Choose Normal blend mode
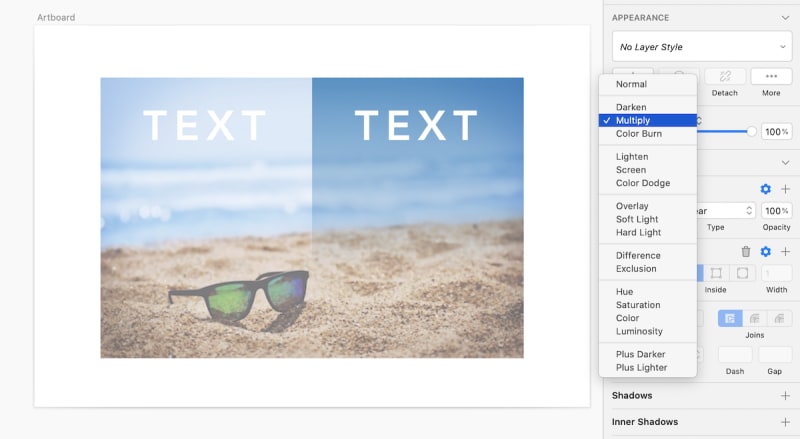 (x=648, y=84)
